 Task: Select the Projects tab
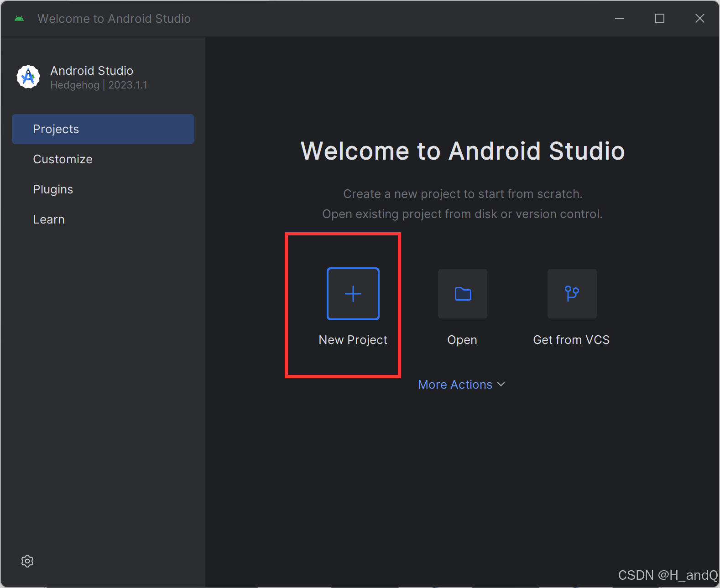103,129
